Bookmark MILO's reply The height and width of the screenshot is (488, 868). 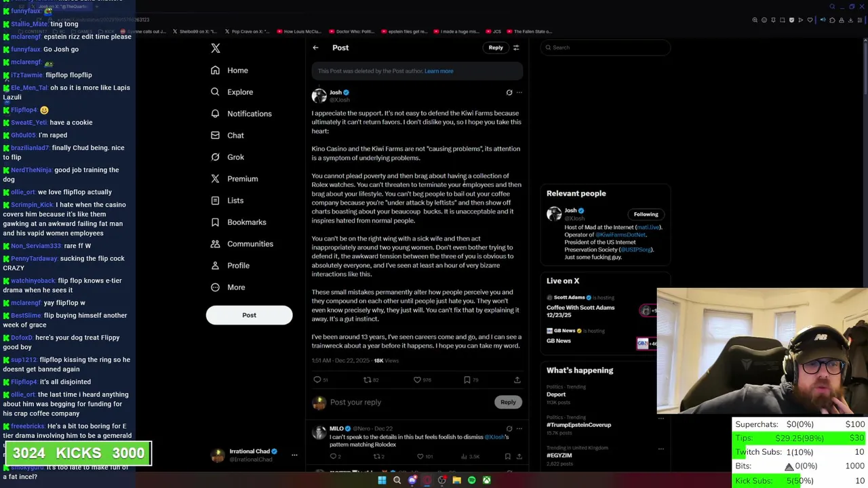[x=507, y=457]
